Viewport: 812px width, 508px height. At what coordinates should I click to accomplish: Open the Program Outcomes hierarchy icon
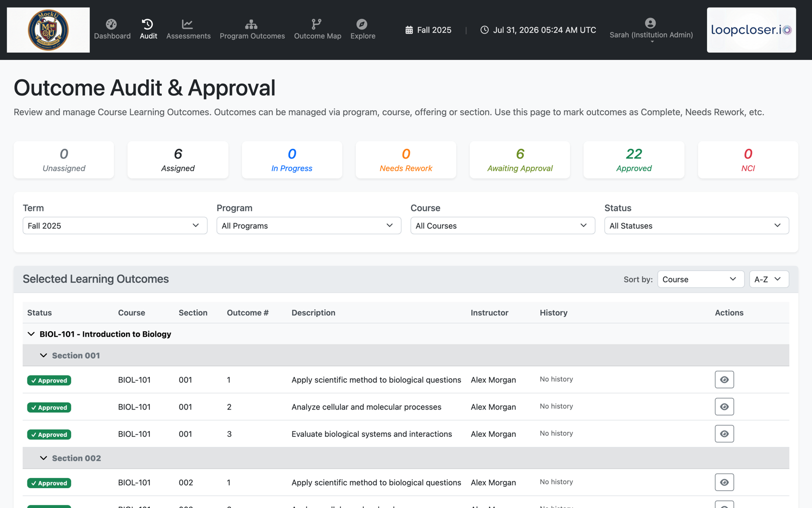click(251, 24)
